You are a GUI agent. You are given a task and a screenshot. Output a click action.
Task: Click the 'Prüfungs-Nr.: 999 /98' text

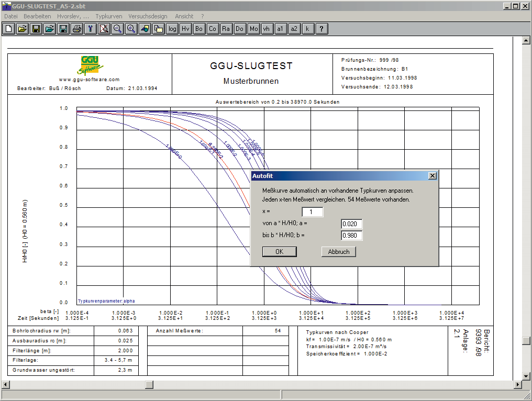coord(370,60)
